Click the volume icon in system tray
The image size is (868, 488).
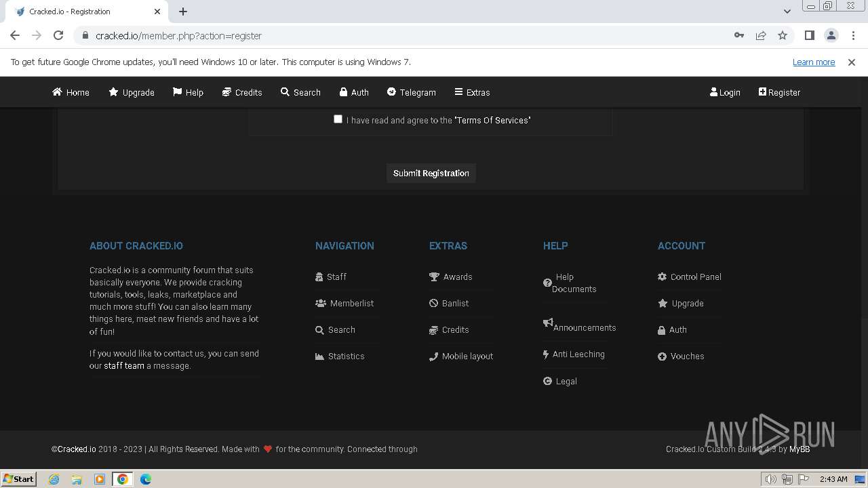click(771, 479)
